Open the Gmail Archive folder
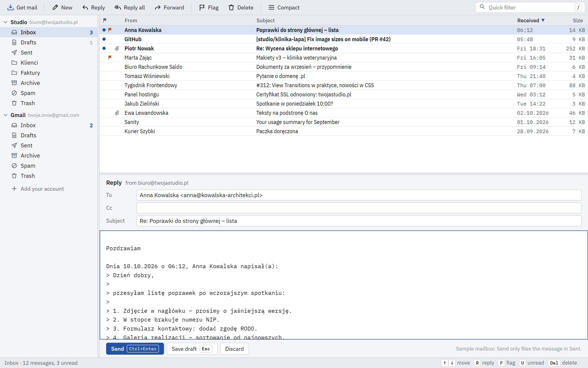 tap(49, 155)
